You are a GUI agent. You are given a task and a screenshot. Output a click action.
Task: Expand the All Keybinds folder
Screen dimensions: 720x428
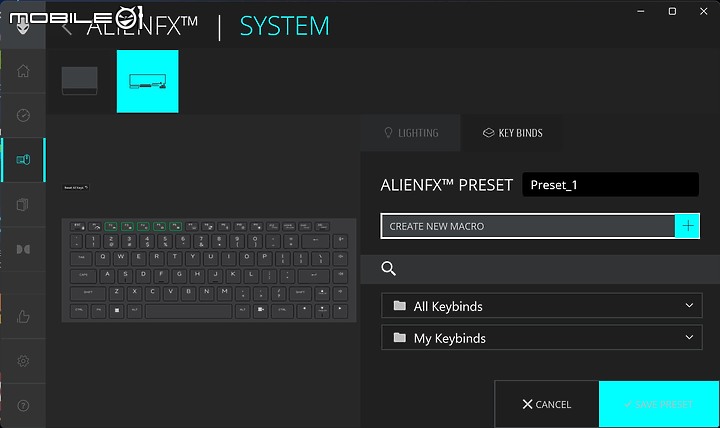tap(541, 306)
